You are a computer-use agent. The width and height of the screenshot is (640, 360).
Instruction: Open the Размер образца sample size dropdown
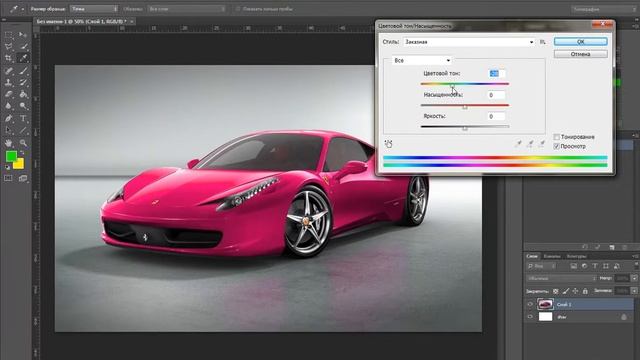click(x=94, y=9)
